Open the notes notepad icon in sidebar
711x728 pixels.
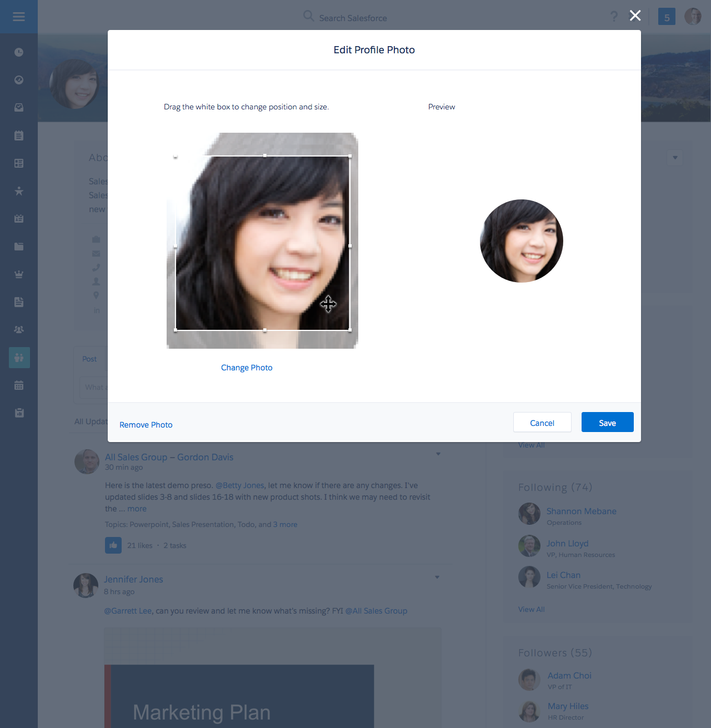[x=19, y=135]
